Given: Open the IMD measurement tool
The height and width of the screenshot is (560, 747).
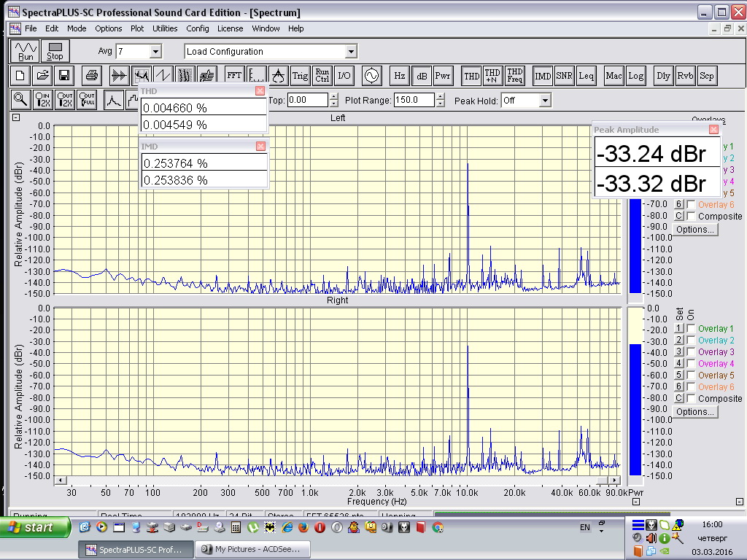Looking at the screenshot, I should tap(543, 75).
